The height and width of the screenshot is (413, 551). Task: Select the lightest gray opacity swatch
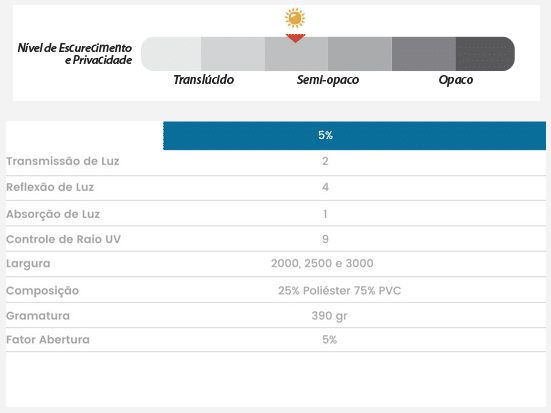[x=171, y=54]
